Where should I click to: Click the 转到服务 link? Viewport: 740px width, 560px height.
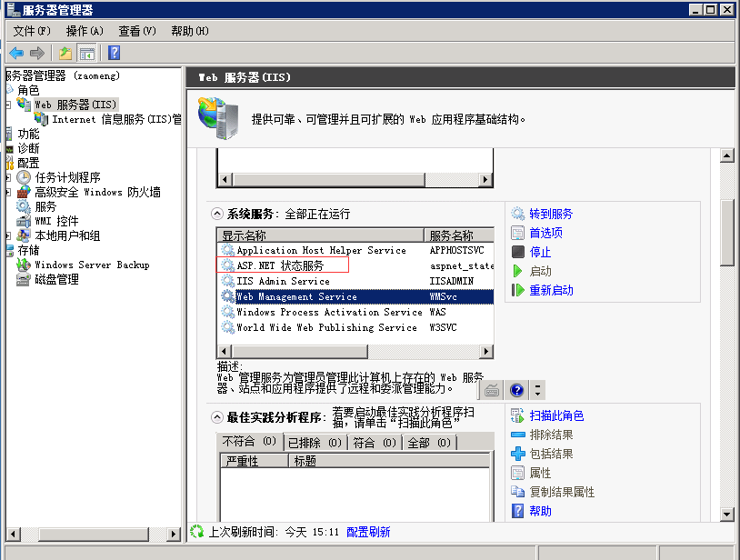click(551, 214)
